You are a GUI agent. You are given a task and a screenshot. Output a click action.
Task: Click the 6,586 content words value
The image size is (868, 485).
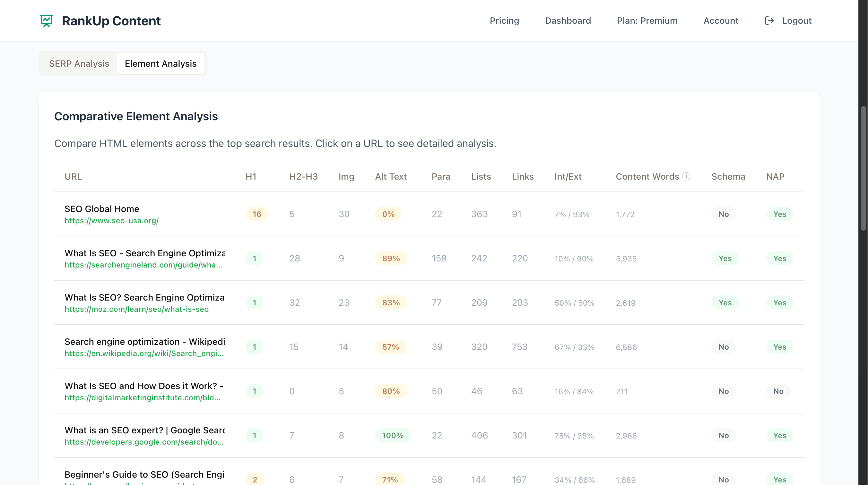pos(626,347)
